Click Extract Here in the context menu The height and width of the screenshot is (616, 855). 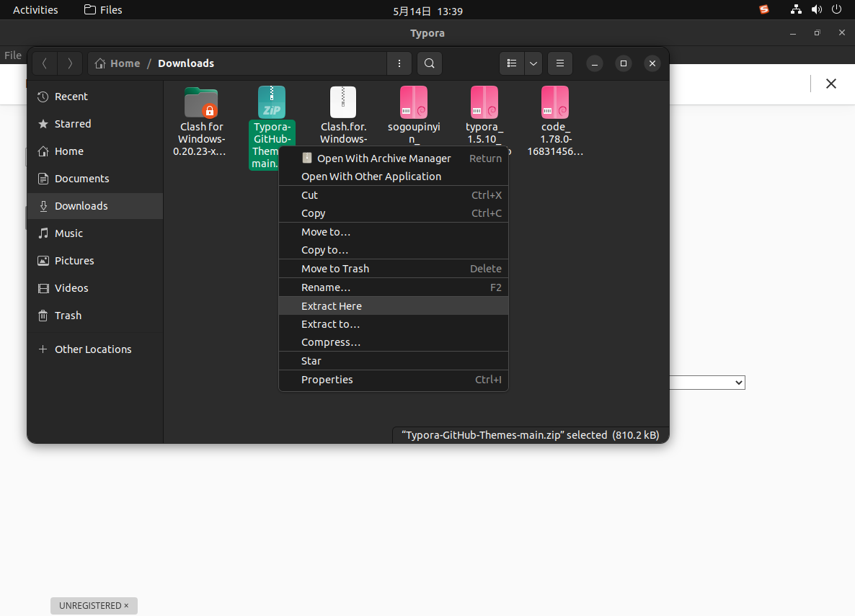393,305
